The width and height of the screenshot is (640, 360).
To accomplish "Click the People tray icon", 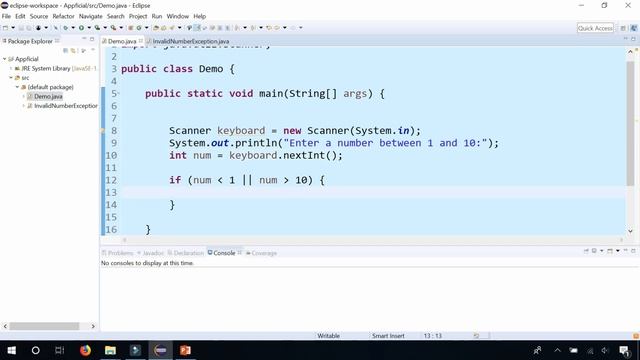I will 538,350.
